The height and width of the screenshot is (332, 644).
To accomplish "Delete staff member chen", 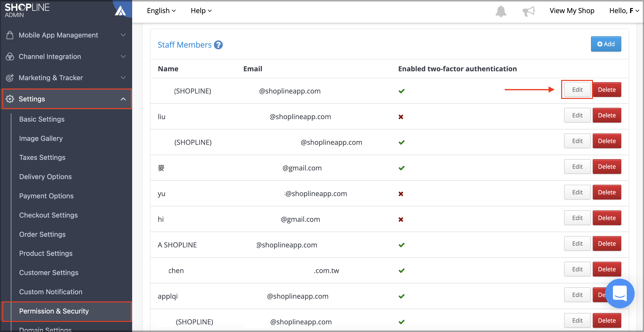I will click(607, 269).
